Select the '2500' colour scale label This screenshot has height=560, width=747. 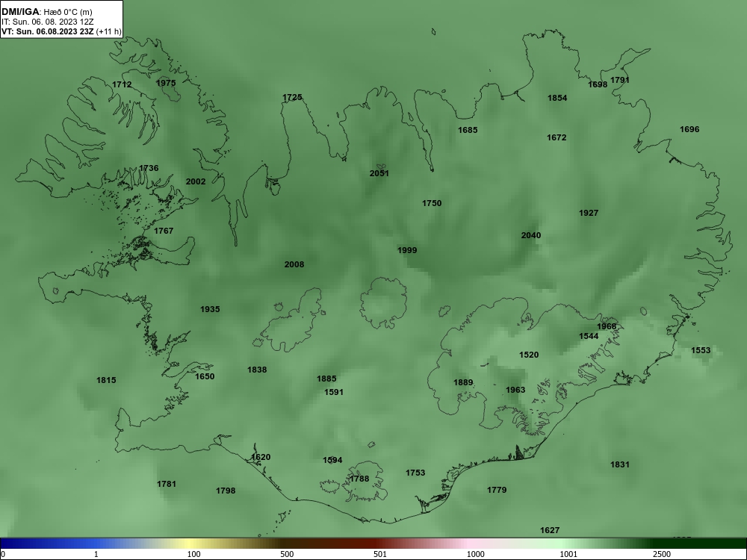662,554
